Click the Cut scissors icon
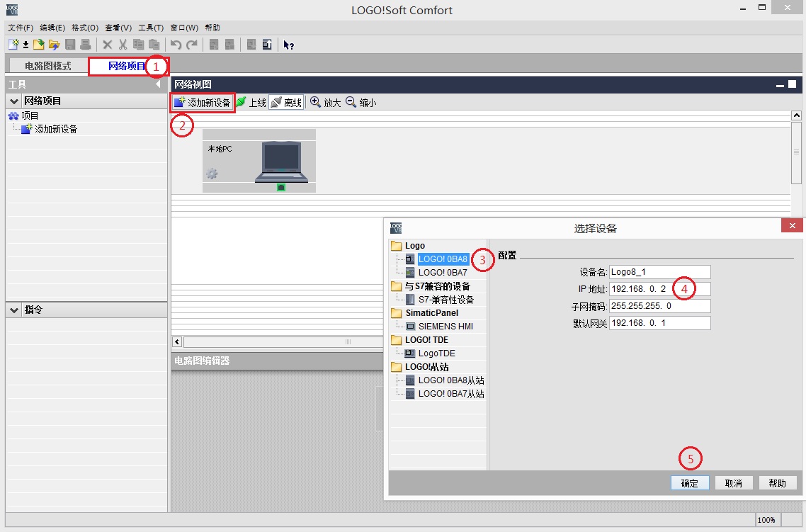The image size is (806, 532). (123, 45)
